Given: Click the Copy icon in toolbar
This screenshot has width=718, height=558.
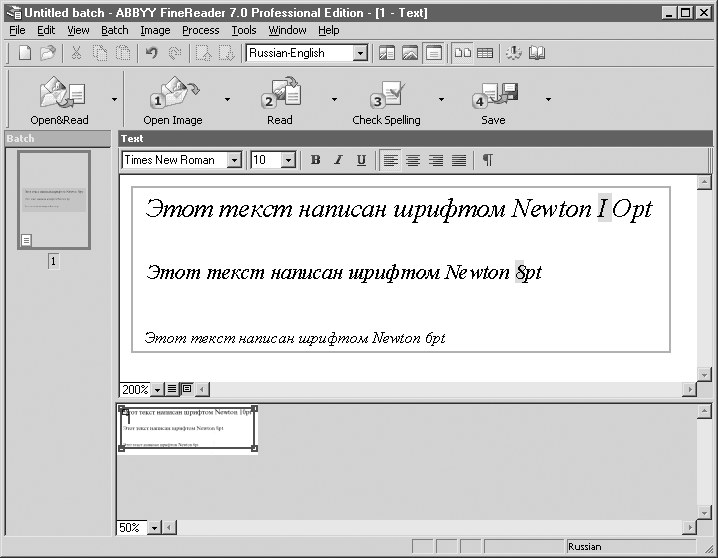Looking at the screenshot, I should 99,53.
